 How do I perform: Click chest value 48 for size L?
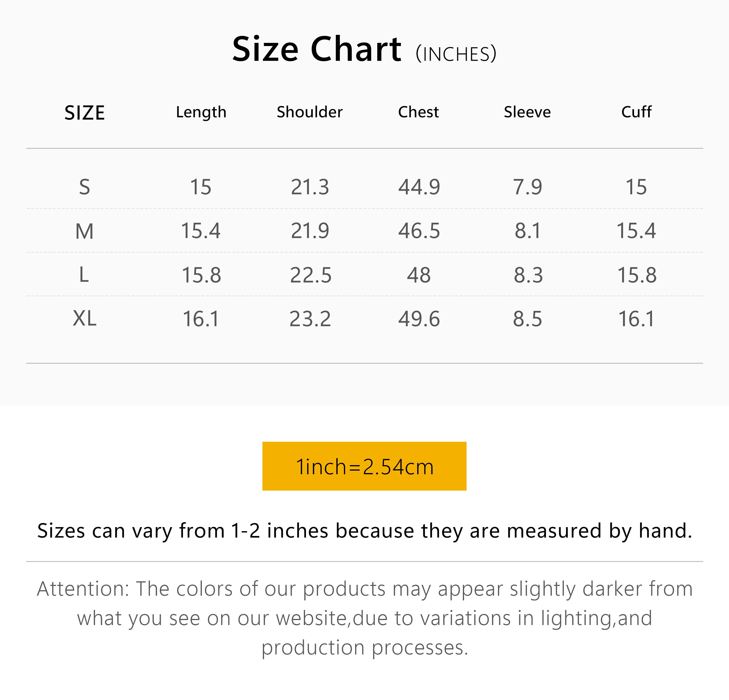(x=419, y=275)
